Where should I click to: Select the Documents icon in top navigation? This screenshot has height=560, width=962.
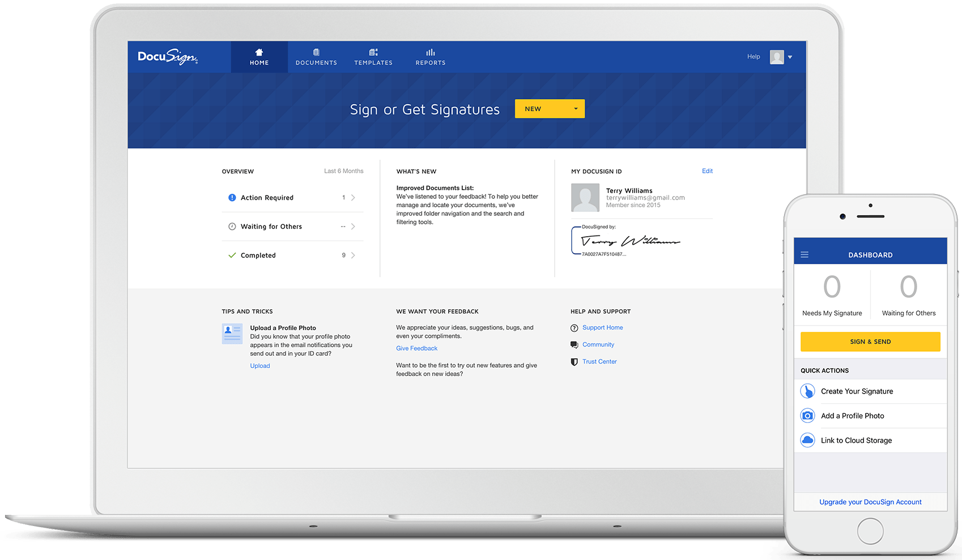point(316,52)
